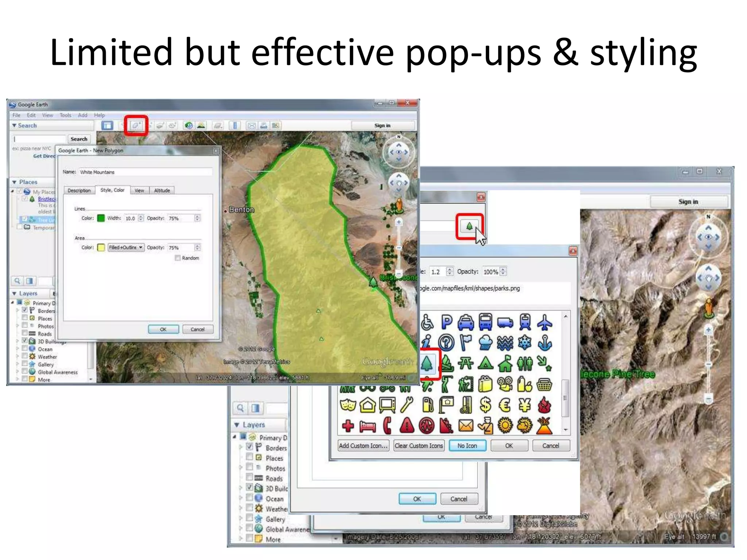Toggle Global Awareness checkbox in New Polygon window

(x=24, y=371)
